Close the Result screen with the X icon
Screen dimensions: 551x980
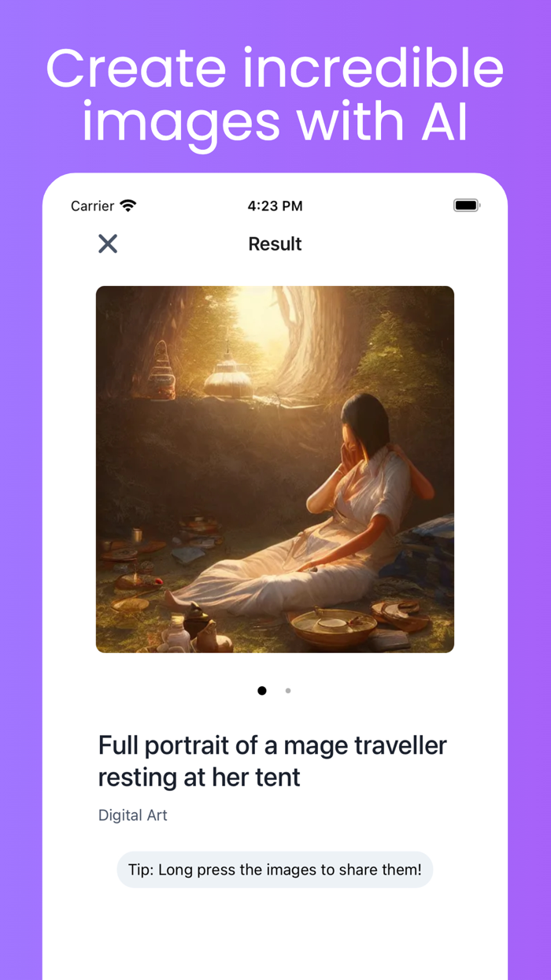108,244
